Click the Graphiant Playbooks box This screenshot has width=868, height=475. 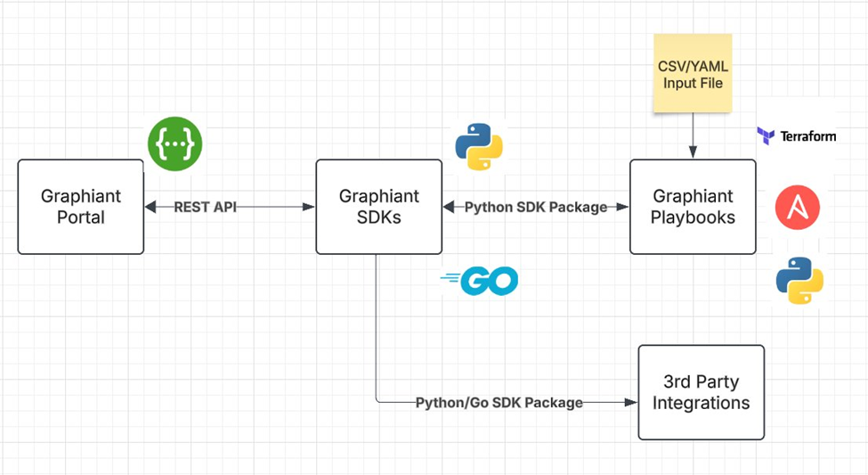tap(694, 207)
